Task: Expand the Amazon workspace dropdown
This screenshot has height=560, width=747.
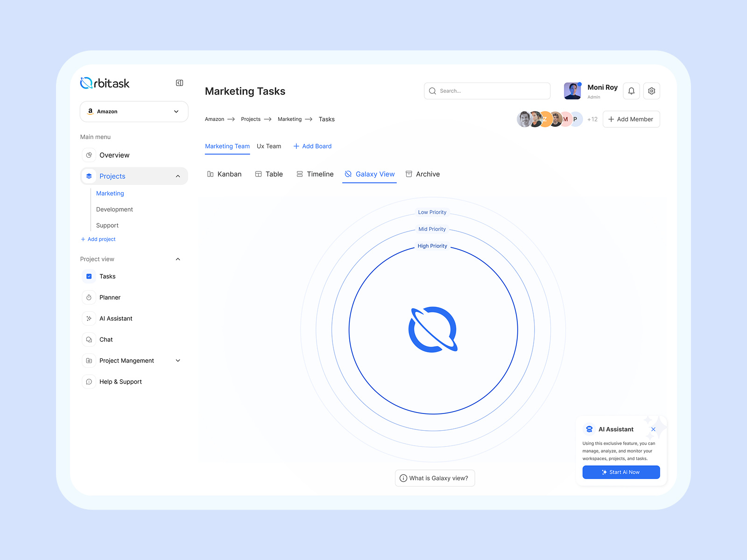Action: coord(176,112)
